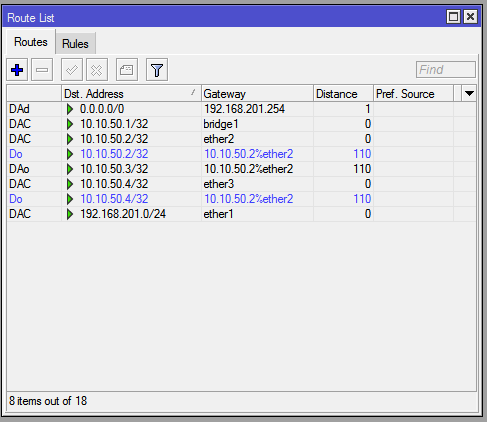Sort by the Dst. Address column header
Screen dimensions: 487x422
[x=131, y=94]
